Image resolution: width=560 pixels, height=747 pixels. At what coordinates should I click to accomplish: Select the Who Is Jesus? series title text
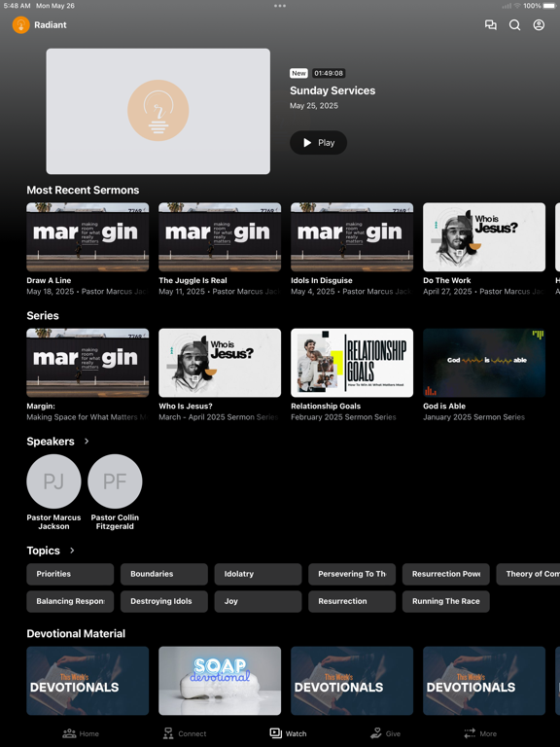[186, 406]
